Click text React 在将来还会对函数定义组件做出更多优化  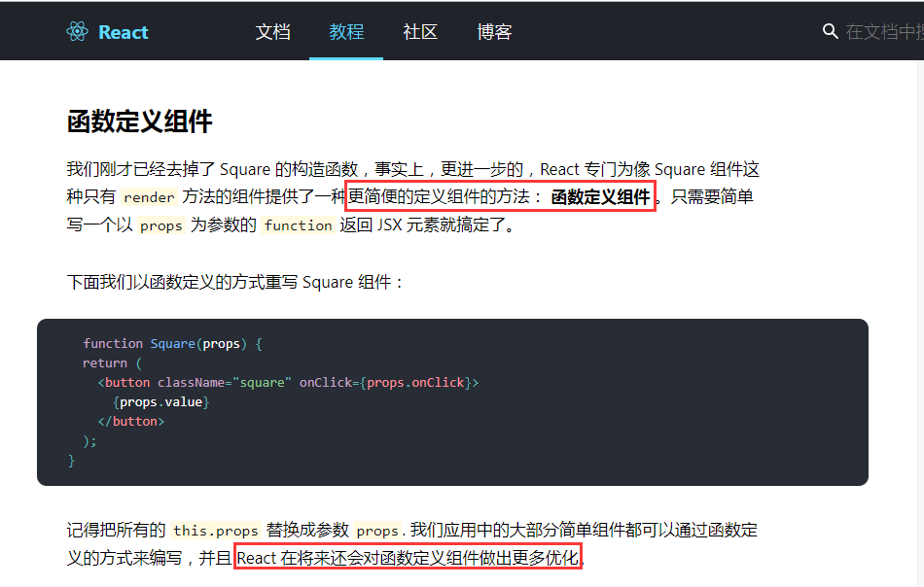(x=408, y=557)
